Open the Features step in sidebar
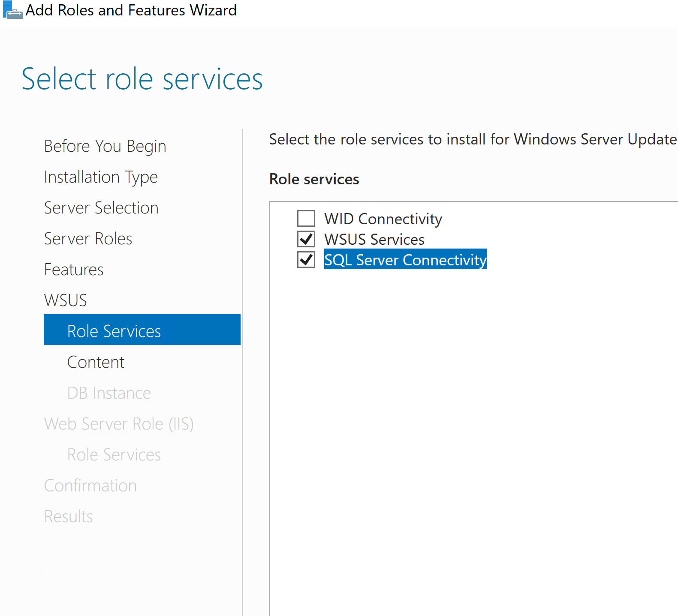Image resolution: width=678 pixels, height=616 pixels. [74, 270]
